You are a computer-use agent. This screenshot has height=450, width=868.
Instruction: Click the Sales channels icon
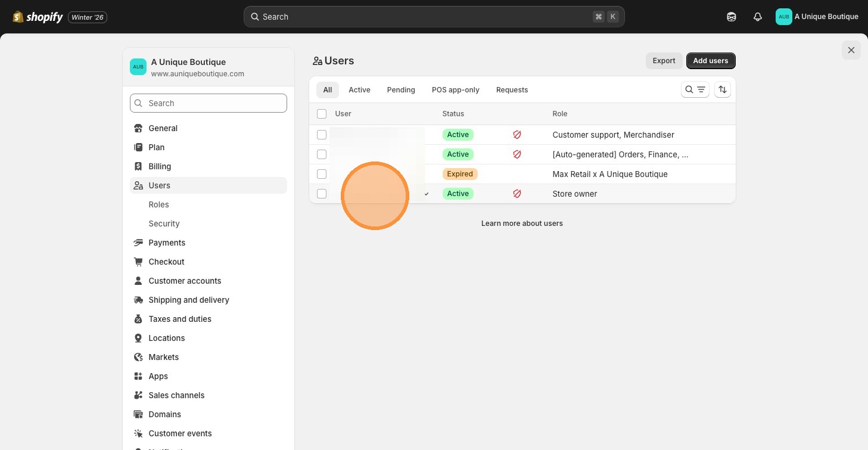point(138,395)
